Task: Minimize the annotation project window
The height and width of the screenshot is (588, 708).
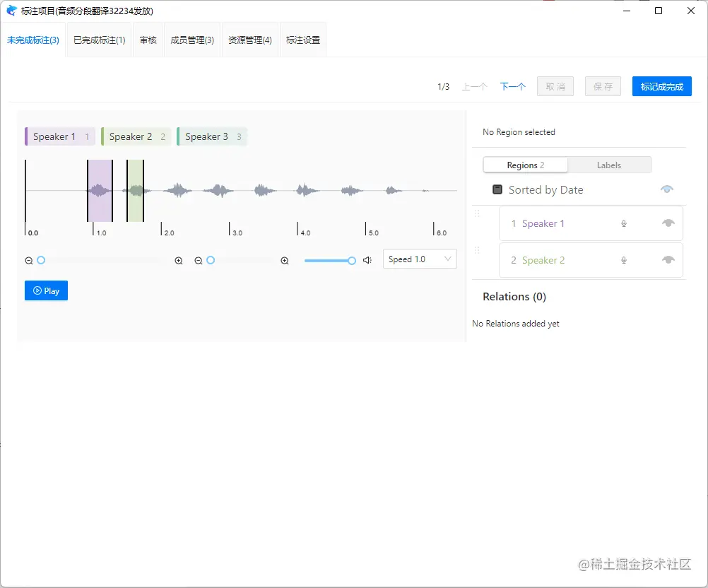Action: (626, 11)
